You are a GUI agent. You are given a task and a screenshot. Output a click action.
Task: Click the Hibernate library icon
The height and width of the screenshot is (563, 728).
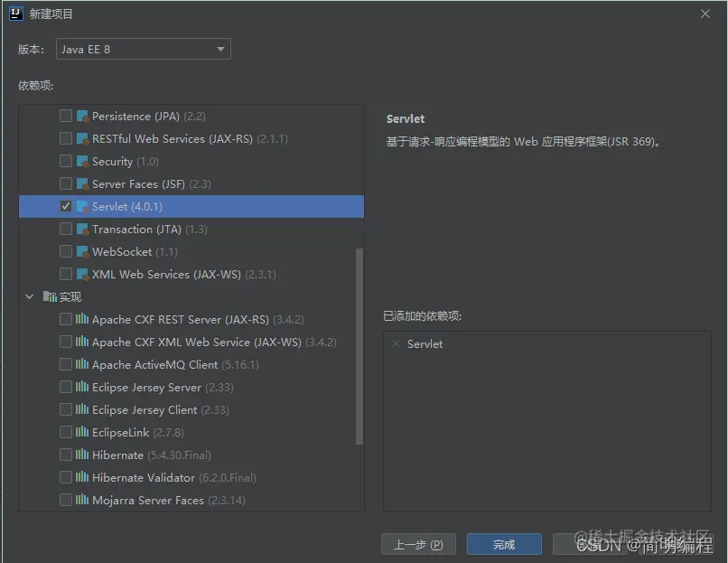click(x=81, y=455)
